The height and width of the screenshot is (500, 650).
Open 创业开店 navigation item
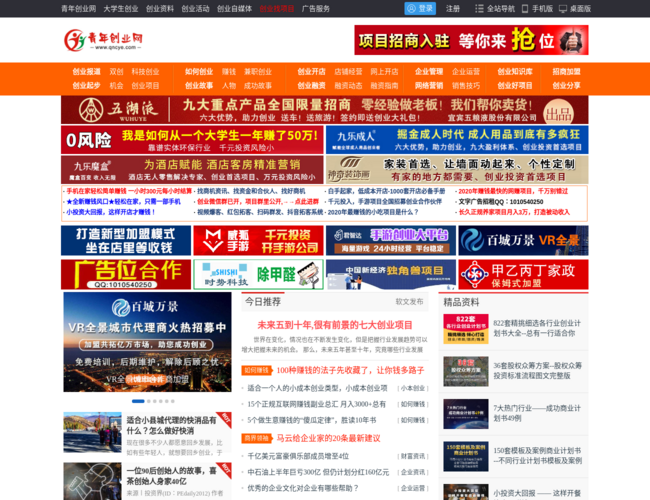click(311, 71)
